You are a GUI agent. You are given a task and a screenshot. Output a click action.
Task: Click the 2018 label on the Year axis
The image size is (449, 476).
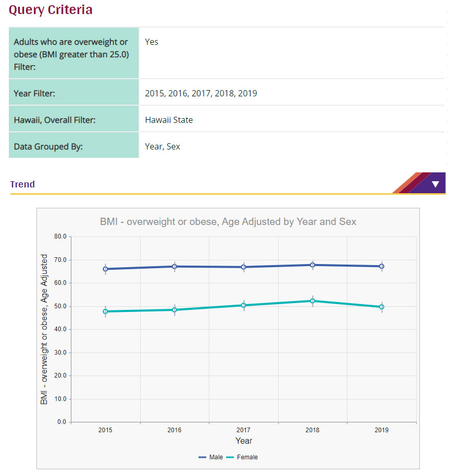(x=313, y=430)
